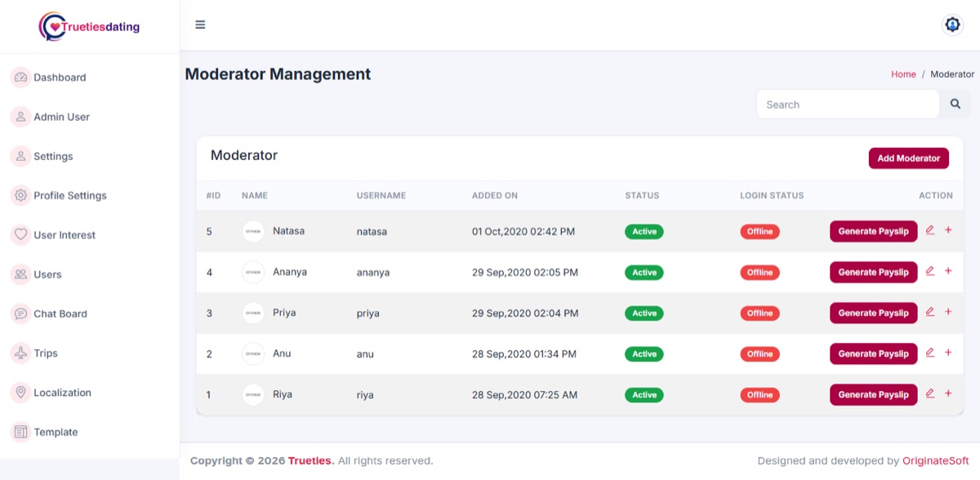Focus the Search input field
Screen dimensions: 980x480
point(848,104)
